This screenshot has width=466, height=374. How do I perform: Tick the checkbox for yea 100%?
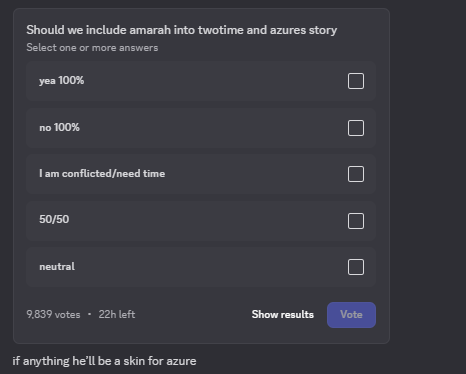click(356, 81)
